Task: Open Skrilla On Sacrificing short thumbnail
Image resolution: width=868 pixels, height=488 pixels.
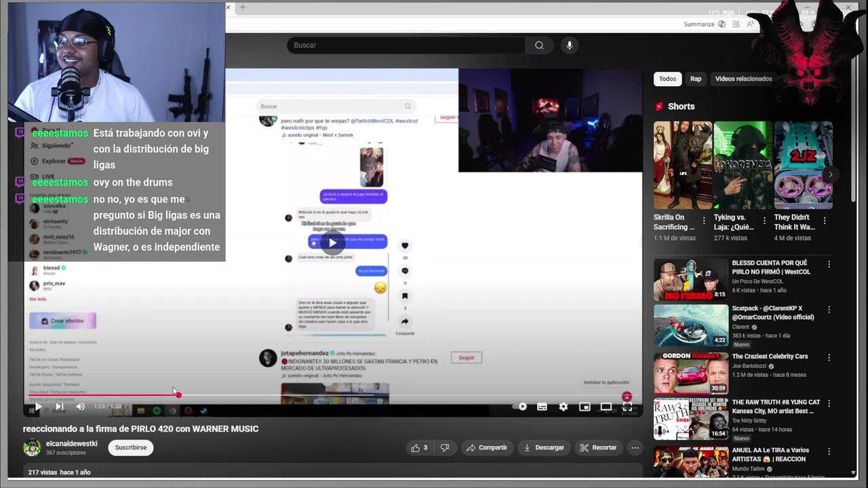Action: (x=682, y=165)
